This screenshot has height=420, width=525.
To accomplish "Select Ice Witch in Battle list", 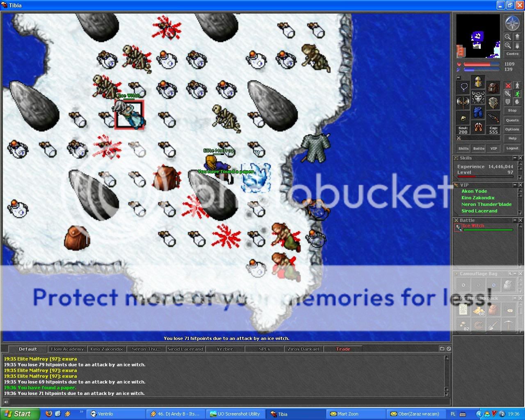I will [x=484, y=227].
